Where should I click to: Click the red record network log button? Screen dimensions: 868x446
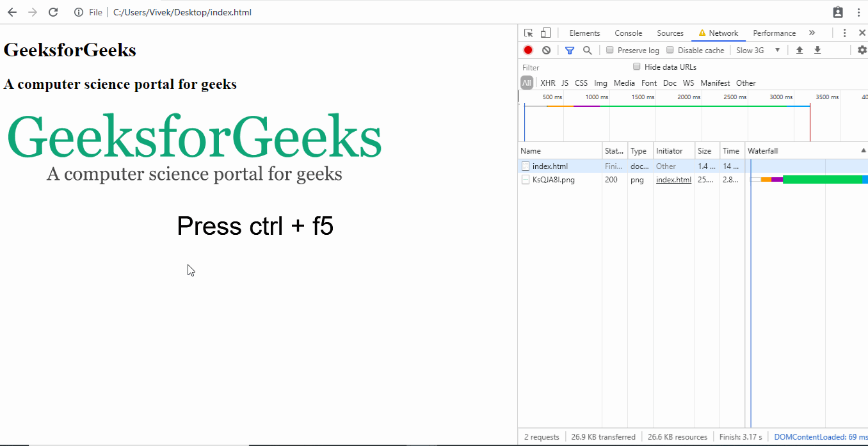coord(528,50)
